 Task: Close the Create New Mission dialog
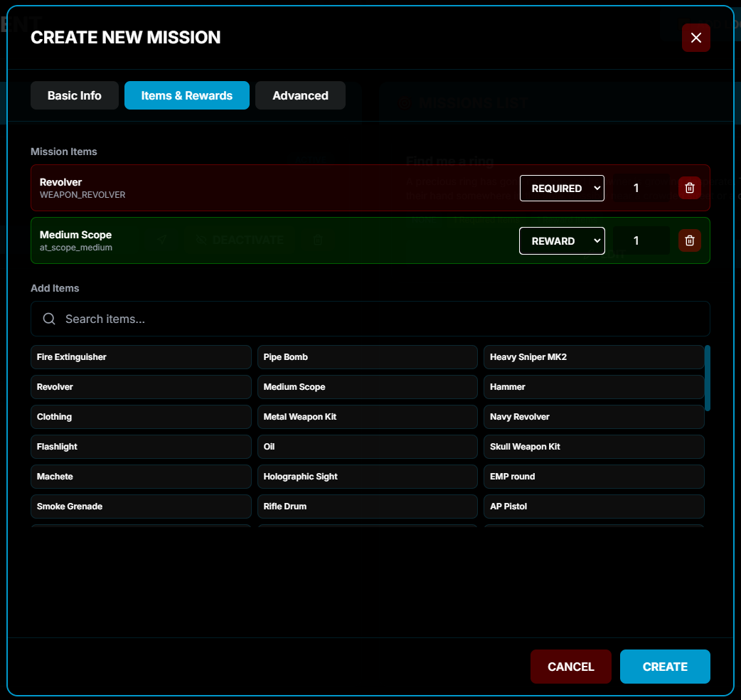click(x=695, y=38)
